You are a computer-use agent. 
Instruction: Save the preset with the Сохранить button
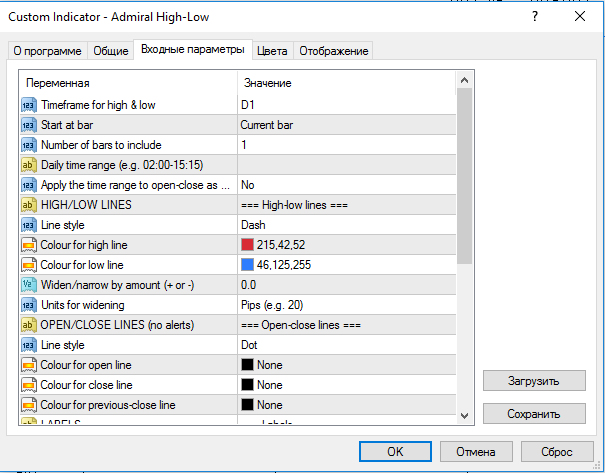point(534,414)
